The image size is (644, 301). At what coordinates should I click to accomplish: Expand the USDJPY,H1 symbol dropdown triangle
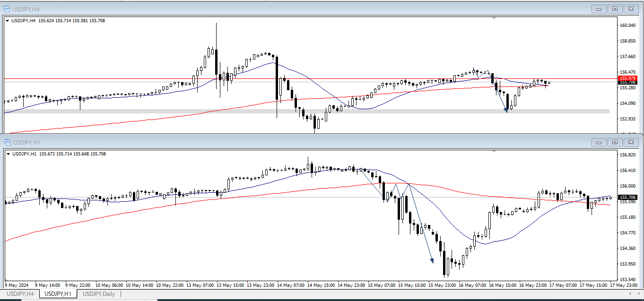(8, 154)
